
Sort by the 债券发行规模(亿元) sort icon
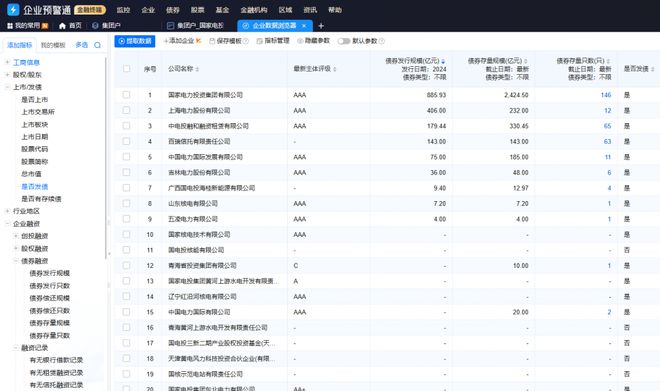443,61
